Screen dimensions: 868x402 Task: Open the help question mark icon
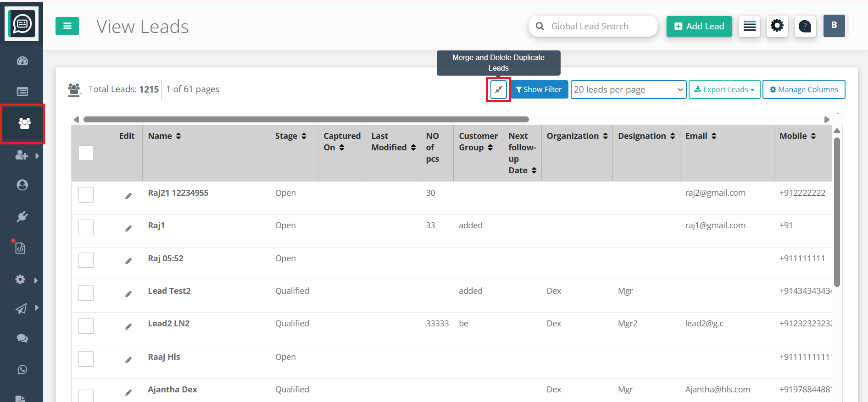[x=805, y=26]
